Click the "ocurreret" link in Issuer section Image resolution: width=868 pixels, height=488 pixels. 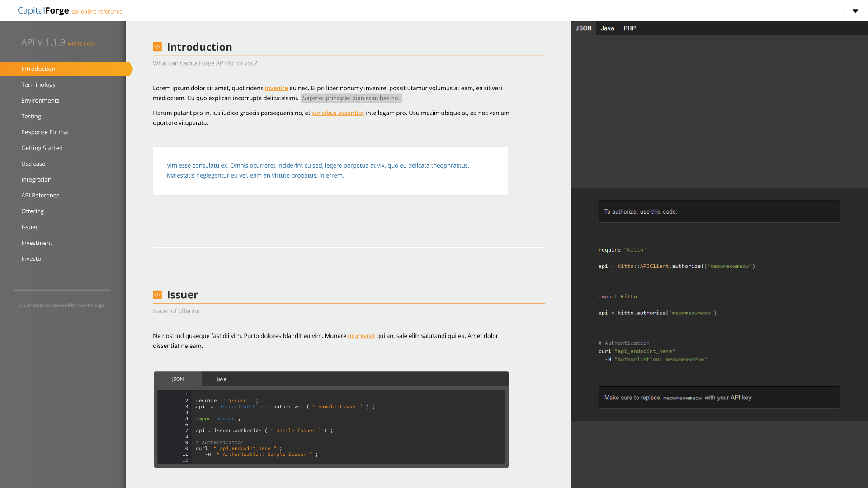pos(361,336)
